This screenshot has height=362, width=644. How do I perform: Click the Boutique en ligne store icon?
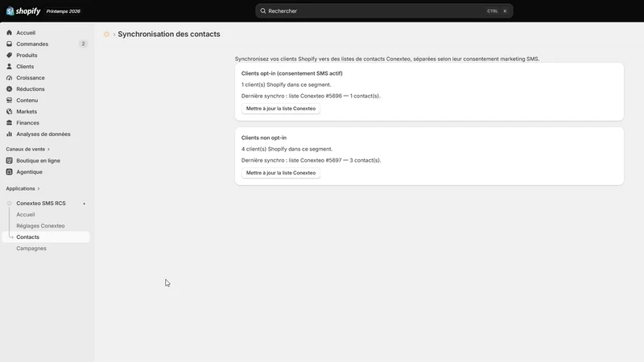coord(9,160)
